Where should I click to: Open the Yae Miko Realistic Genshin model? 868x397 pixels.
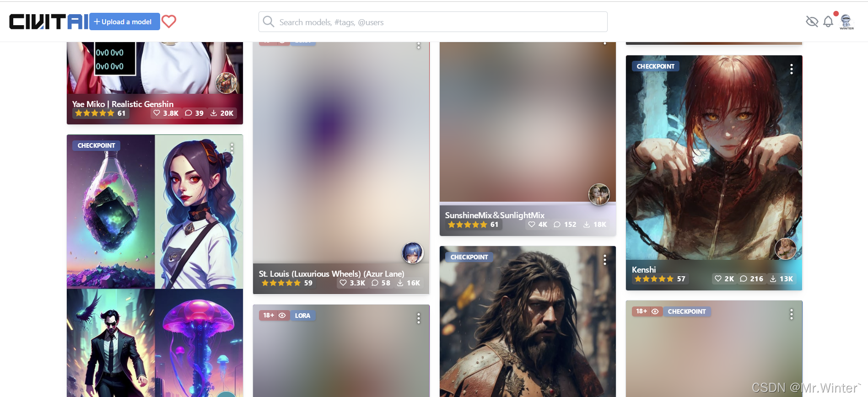[x=123, y=104]
